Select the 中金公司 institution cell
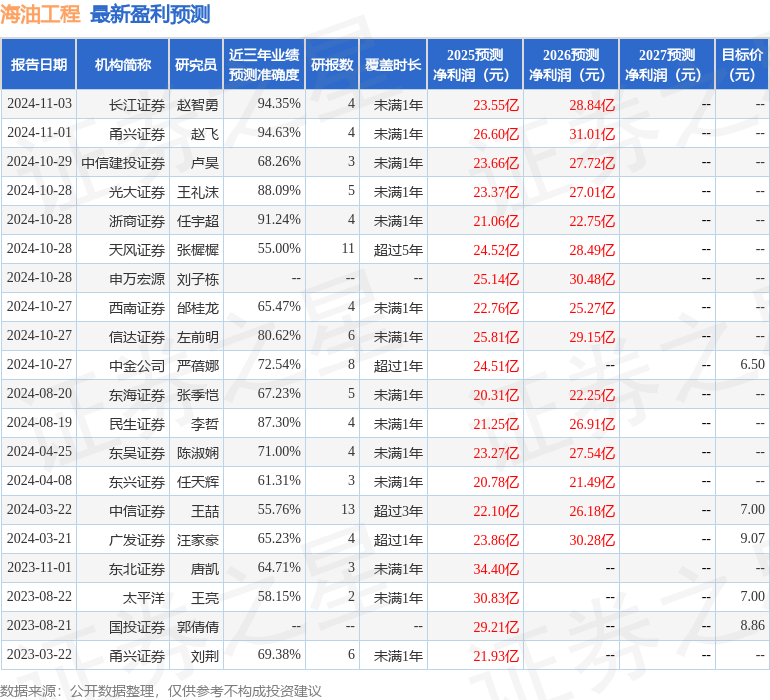The image size is (770, 700). [137, 365]
